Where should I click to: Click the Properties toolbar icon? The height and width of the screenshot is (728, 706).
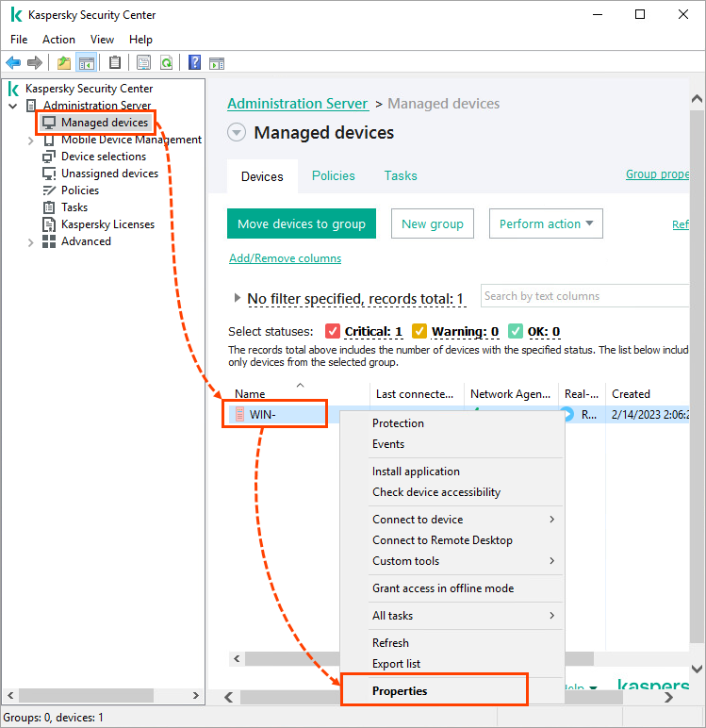(144, 62)
